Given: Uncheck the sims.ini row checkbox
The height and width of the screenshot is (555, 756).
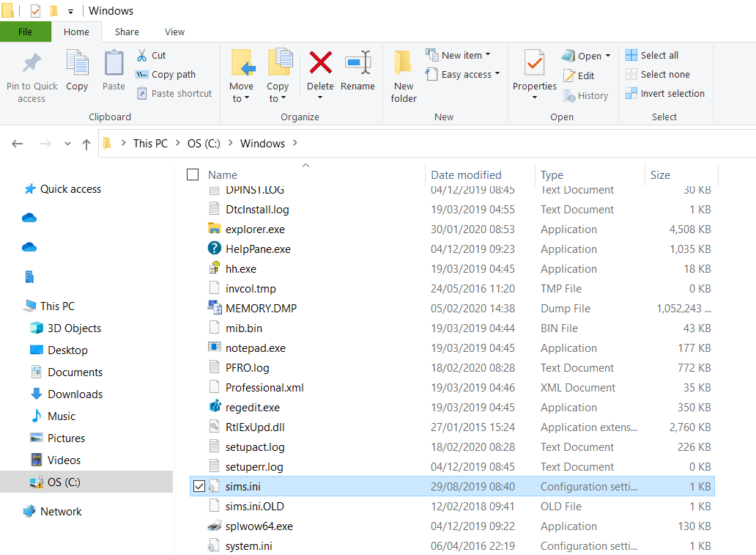Looking at the screenshot, I should click(199, 487).
